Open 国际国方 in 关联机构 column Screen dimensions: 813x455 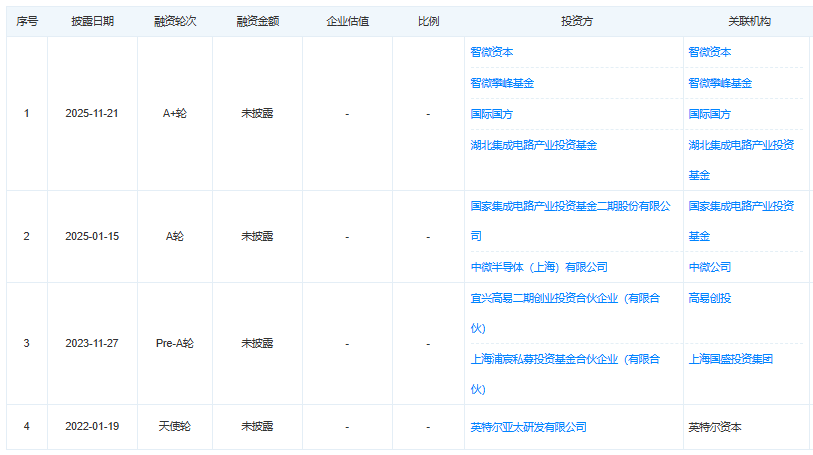(709, 114)
